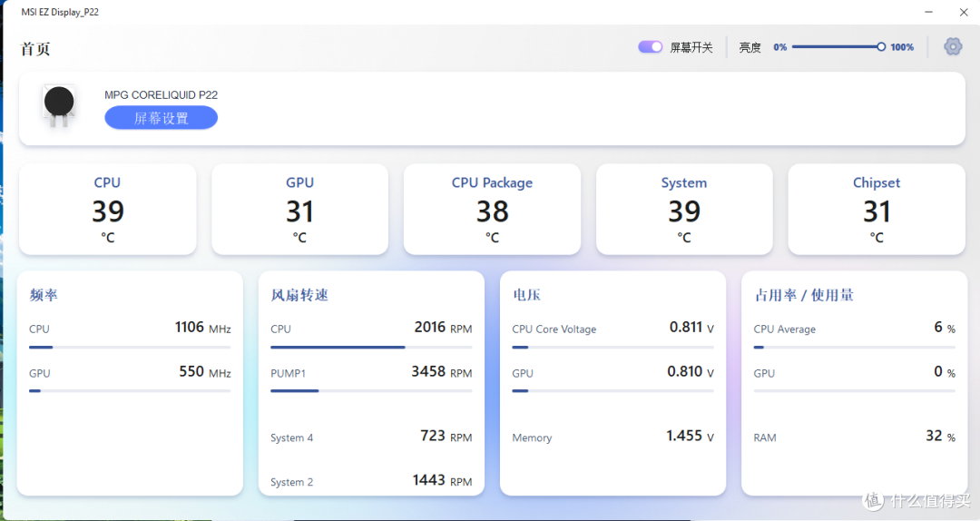Click the GPU voltage 0.810 V value
This screenshot has width=980, height=521.
(x=691, y=372)
